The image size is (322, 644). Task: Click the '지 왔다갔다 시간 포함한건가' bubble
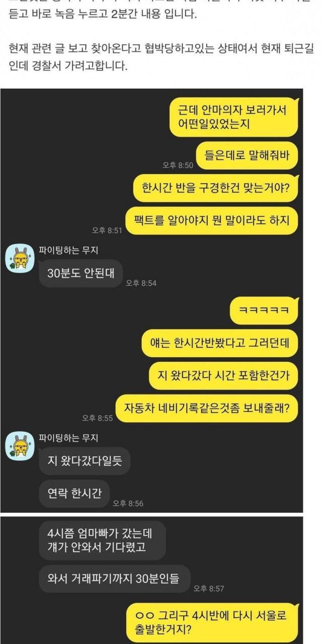(x=223, y=376)
